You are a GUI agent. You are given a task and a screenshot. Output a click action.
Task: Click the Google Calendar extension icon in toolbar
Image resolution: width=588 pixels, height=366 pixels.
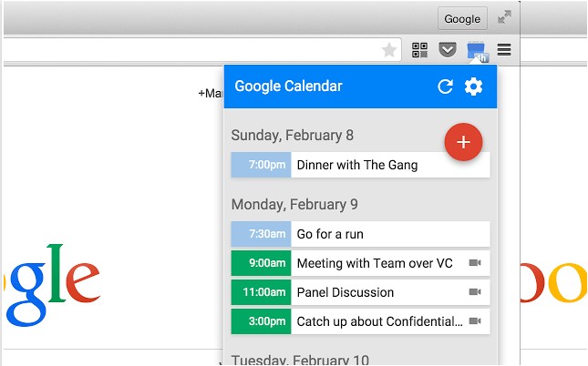[x=476, y=51]
